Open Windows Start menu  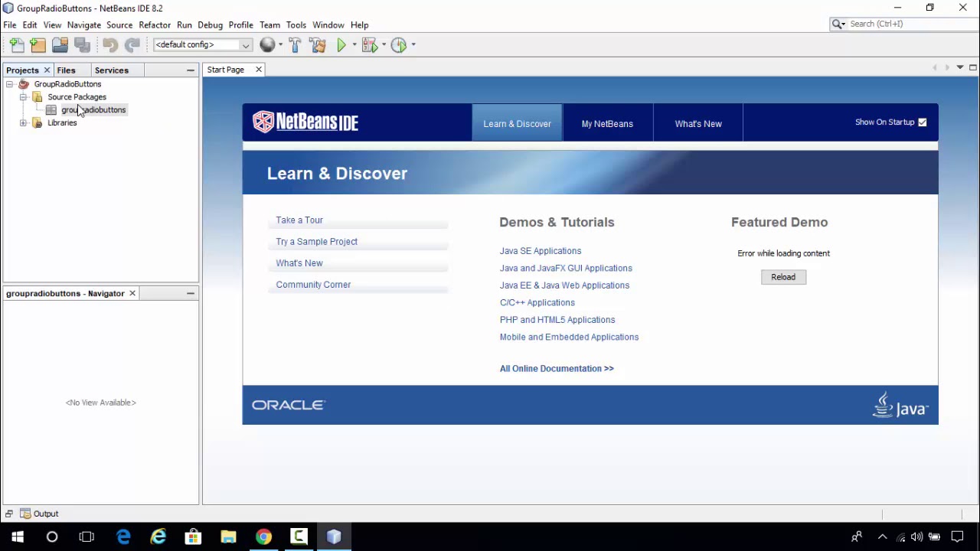point(18,537)
